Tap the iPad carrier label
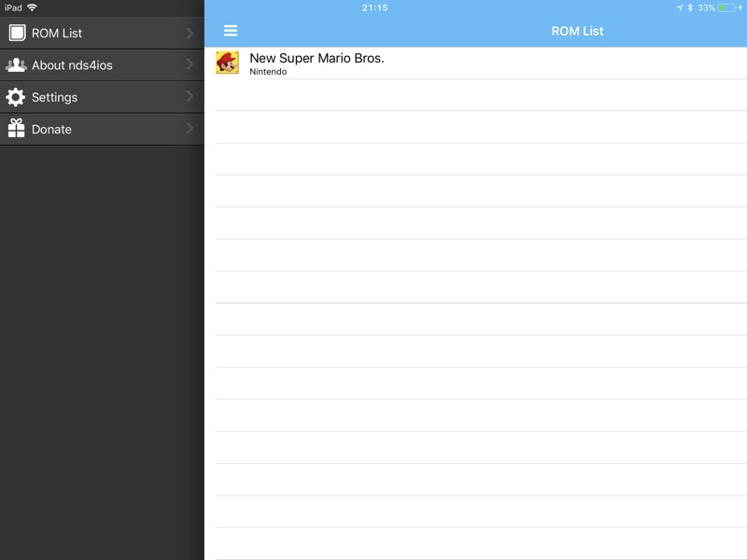This screenshot has height=560, width=747. point(13,7)
